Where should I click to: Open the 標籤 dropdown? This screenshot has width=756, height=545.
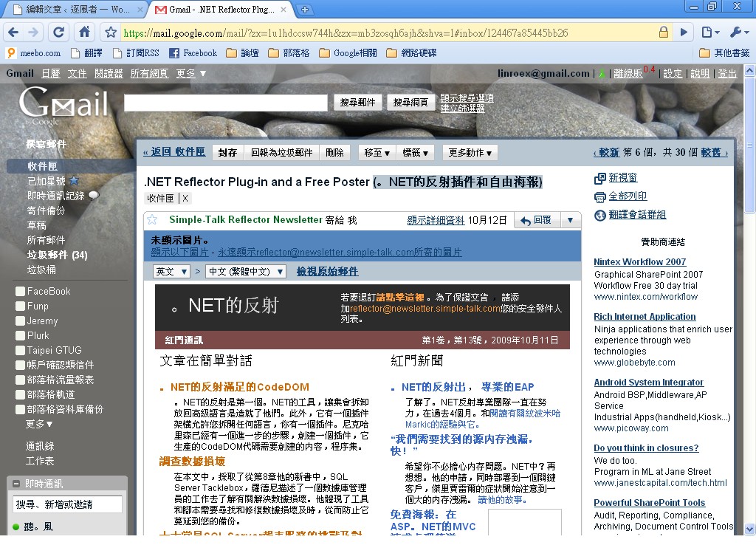pos(415,152)
